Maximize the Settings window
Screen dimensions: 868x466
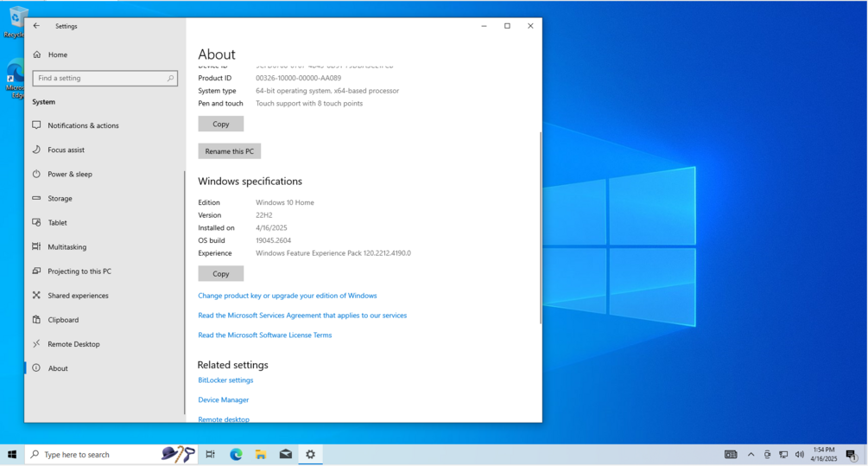pyautogui.click(x=507, y=25)
